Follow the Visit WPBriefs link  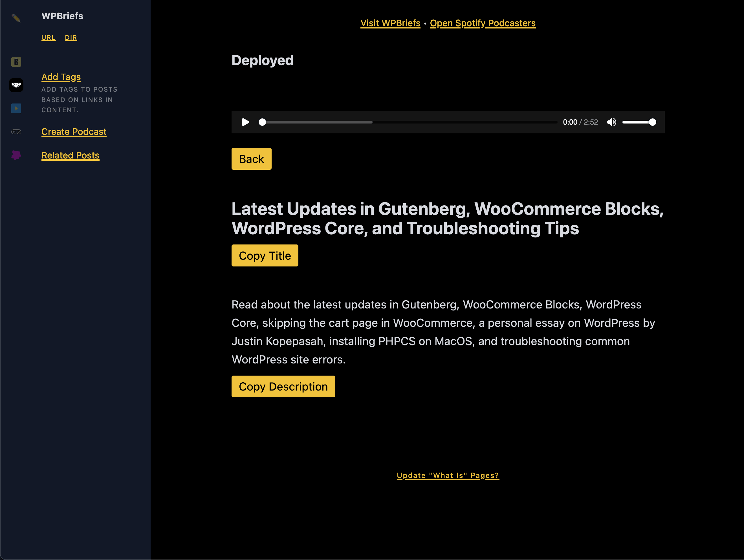[390, 23]
